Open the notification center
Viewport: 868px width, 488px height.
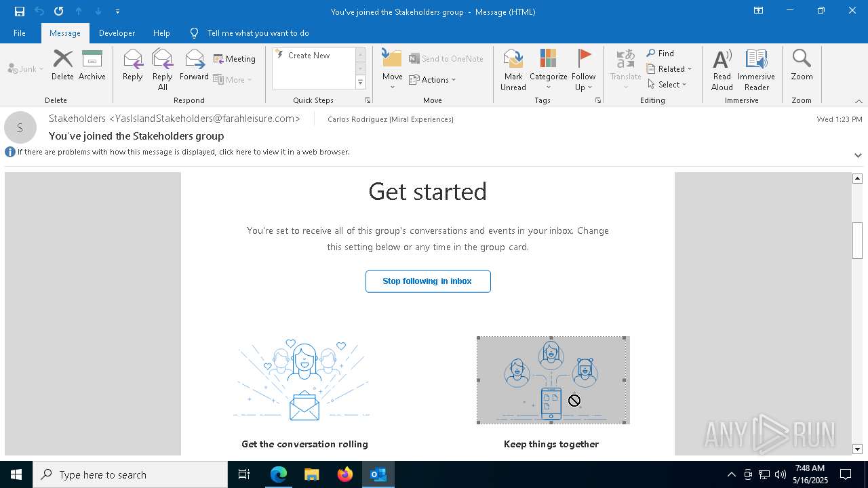click(846, 474)
